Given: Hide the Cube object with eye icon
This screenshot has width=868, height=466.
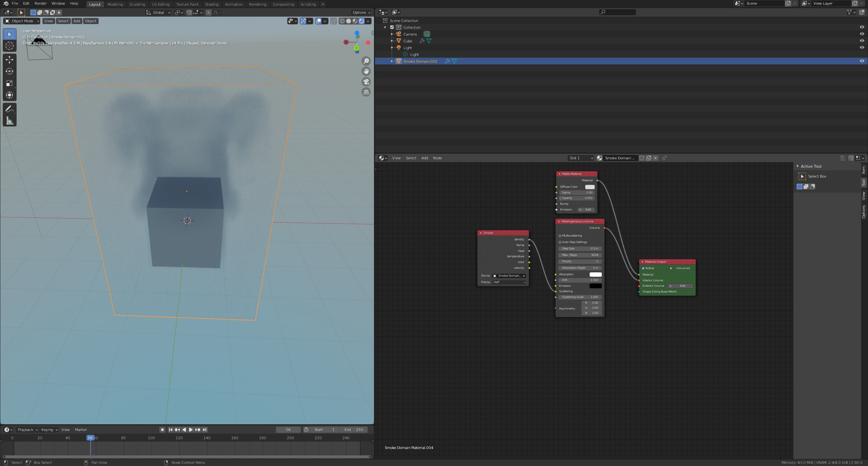Looking at the screenshot, I should [862, 41].
